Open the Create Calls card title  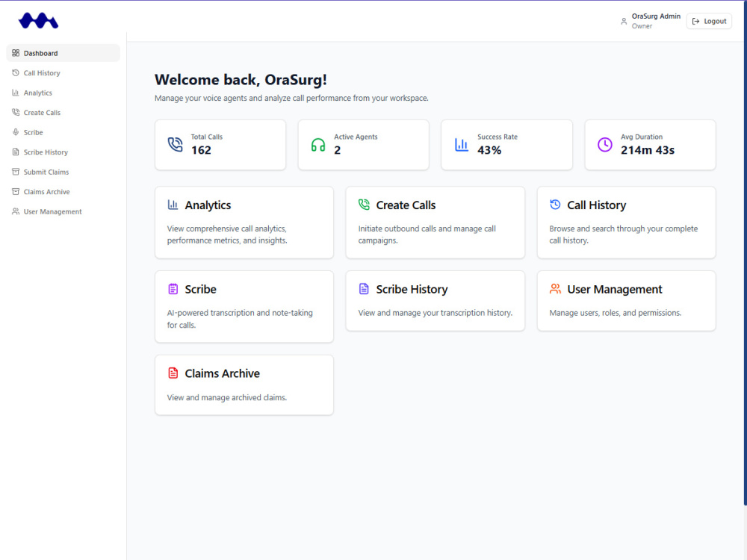pos(406,205)
